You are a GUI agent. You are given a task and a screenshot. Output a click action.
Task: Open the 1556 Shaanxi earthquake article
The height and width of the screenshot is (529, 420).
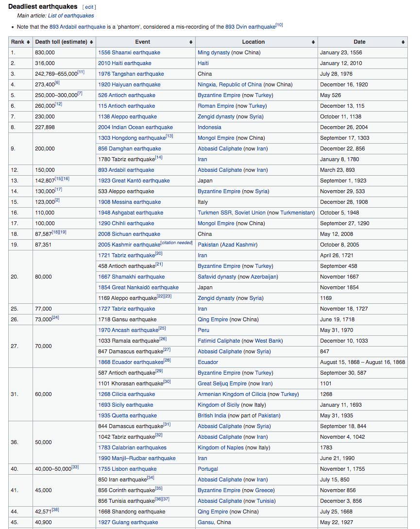click(129, 52)
